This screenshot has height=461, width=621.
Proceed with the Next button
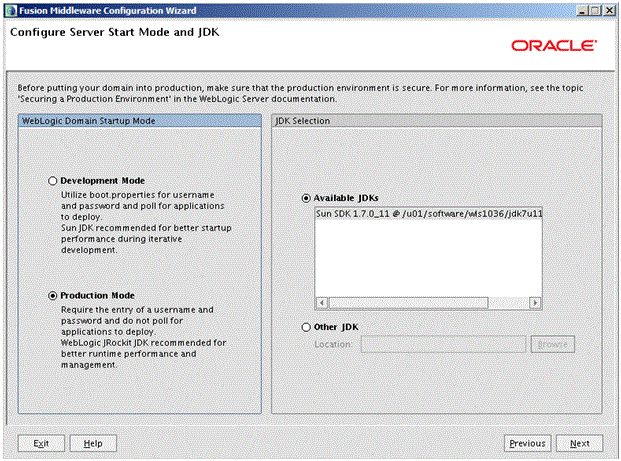(x=579, y=443)
